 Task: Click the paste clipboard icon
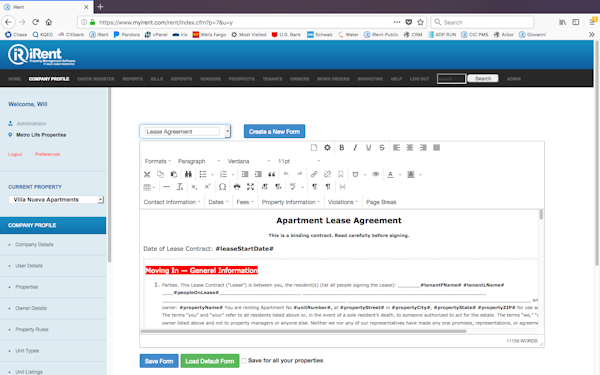coord(174,174)
